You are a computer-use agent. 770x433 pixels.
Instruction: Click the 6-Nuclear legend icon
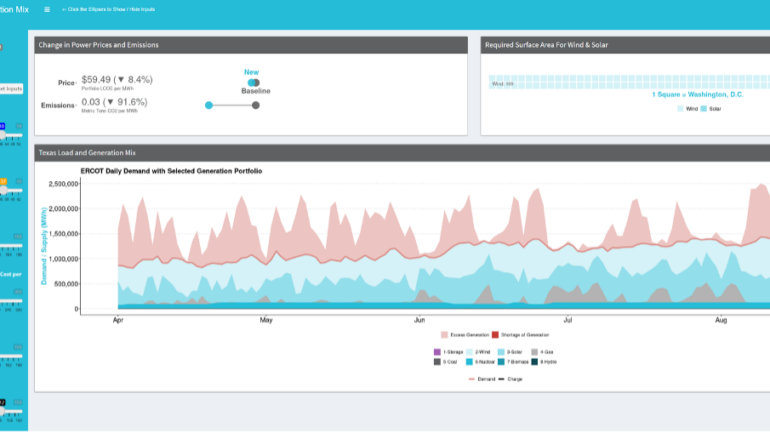pyautogui.click(x=471, y=362)
